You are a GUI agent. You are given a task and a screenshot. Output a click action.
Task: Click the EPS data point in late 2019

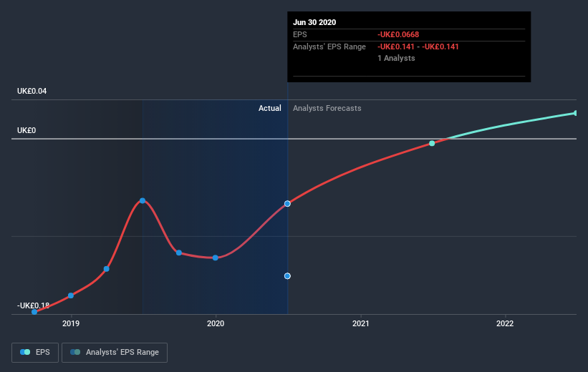tap(179, 253)
